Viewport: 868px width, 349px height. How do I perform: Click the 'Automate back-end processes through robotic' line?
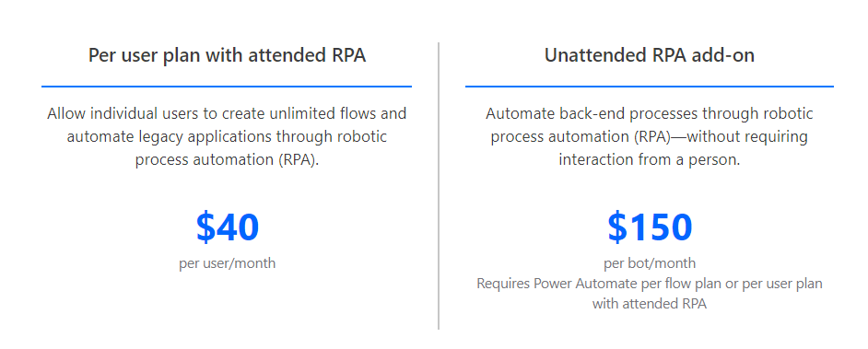(x=650, y=114)
